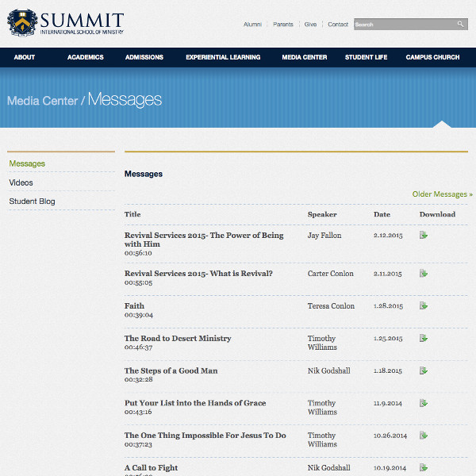476x476 pixels.
Task: Download the Faith message
Action: tap(424, 305)
